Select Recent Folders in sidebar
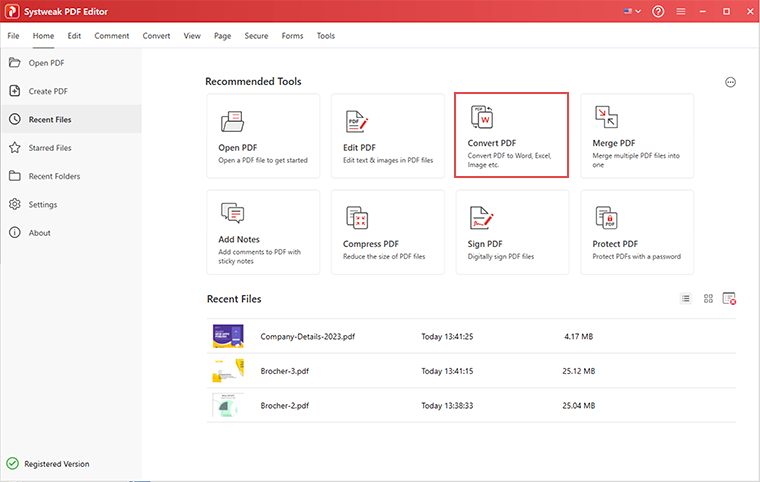 click(54, 176)
